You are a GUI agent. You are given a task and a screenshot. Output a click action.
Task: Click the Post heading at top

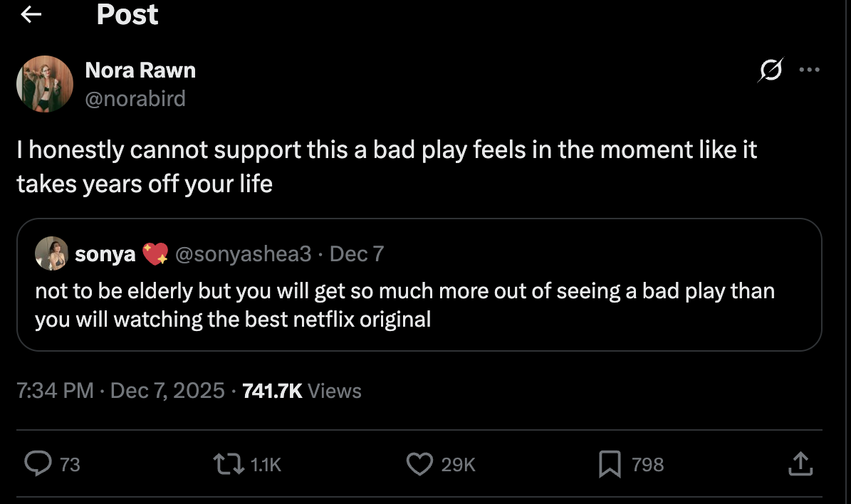[127, 15]
